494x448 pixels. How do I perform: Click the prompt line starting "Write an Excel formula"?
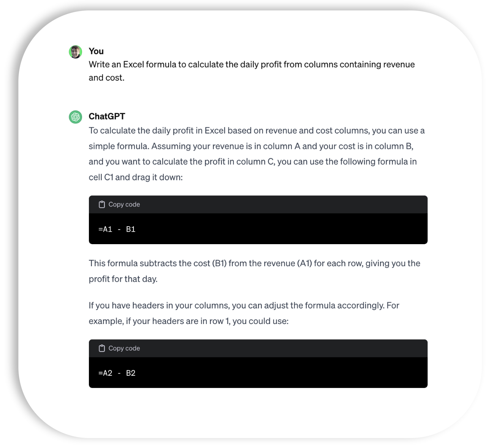click(x=252, y=64)
